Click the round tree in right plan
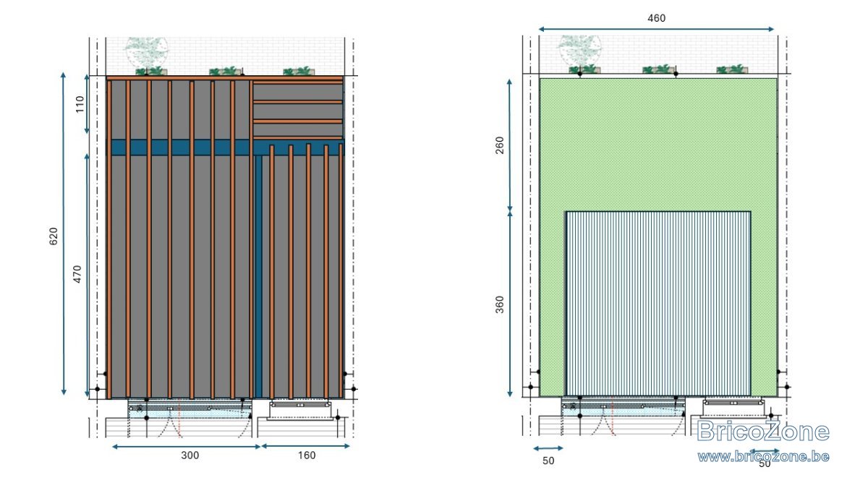This screenshot has width=868, height=488. [x=579, y=51]
